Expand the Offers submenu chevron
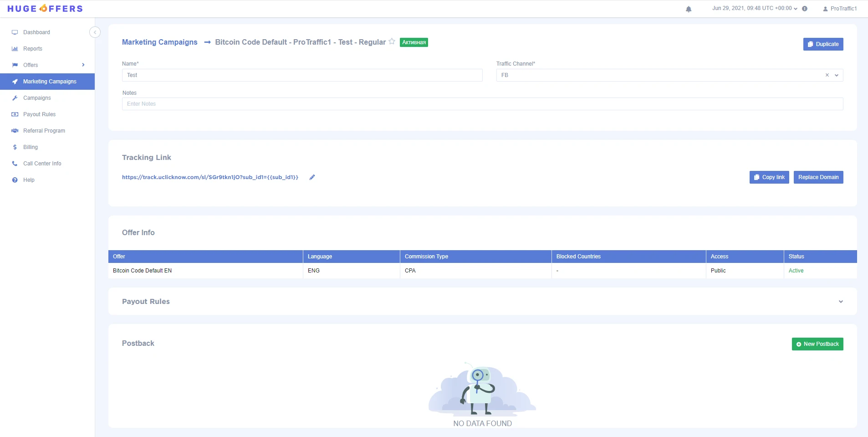 tap(83, 65)
